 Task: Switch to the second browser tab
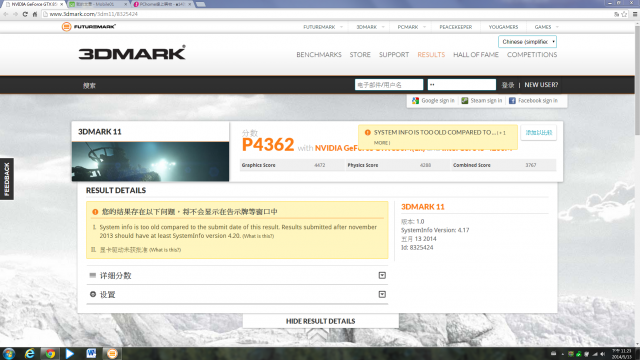tap(98, 4)
